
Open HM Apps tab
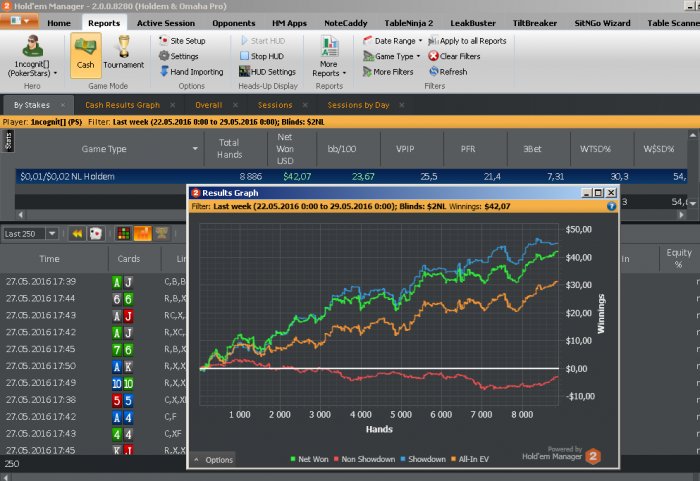289,23
